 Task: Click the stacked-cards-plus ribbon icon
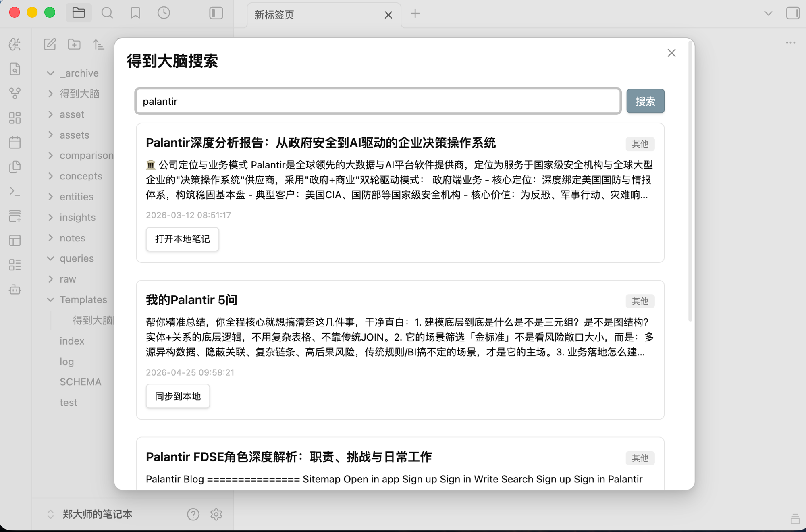(15, 216)
